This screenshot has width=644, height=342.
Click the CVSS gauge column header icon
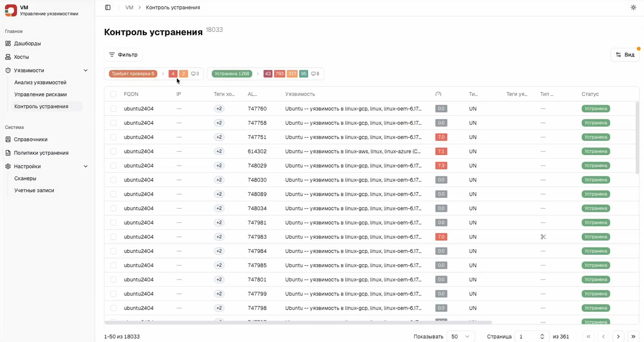[x=439, y=94]
